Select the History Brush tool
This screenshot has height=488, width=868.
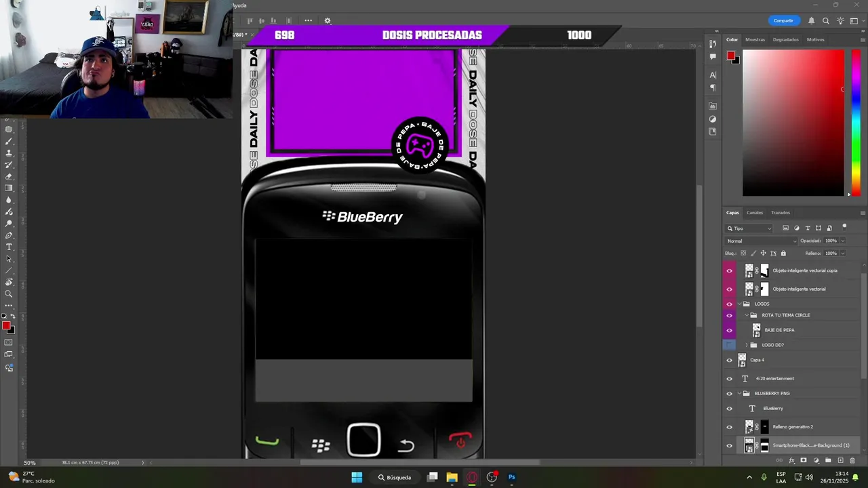(9, 165)
